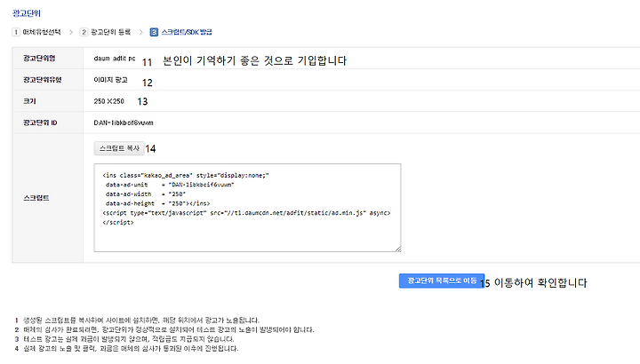Click the 광고단위명 row label
This screenshot has height=364, width=640.
coord(39,59)
